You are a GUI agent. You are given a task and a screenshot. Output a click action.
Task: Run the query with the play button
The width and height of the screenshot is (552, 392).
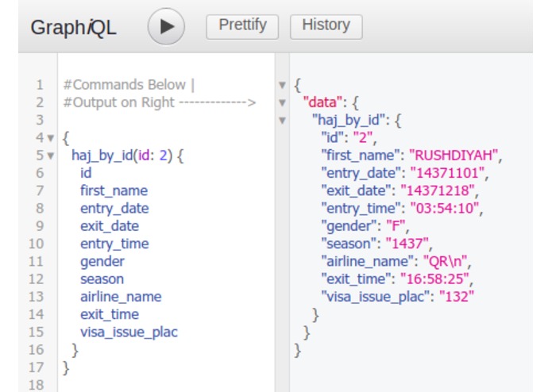[x=166, y=27]
